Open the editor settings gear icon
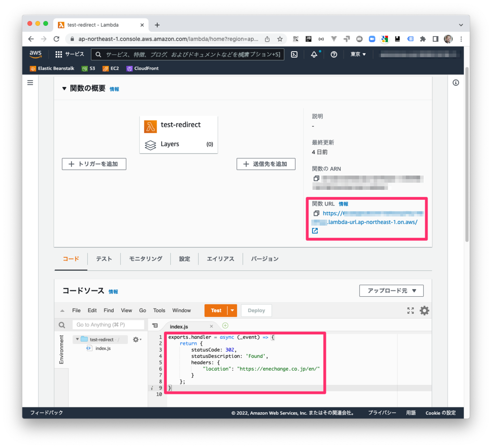Image resolution: width=492 pixels, height=448 pixels. coord(424,311)
